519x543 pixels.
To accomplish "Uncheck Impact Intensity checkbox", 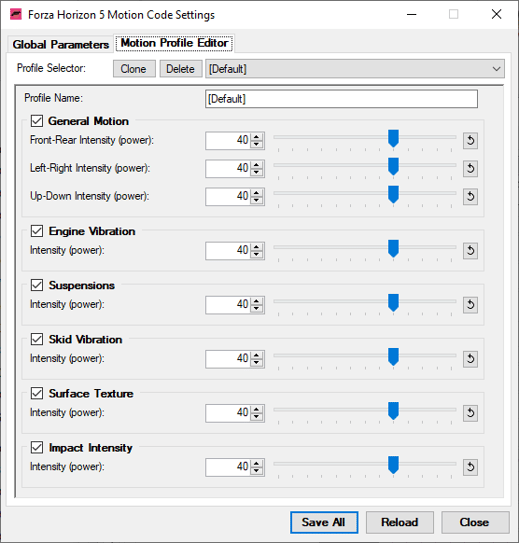I will coord(37,447).
